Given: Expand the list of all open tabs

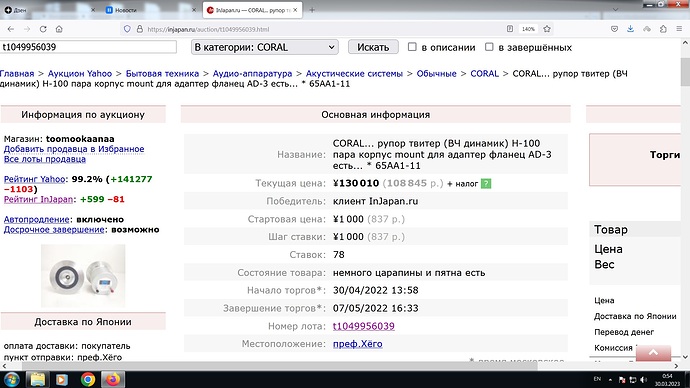Looking at the screenshot, I should (615, 10).
